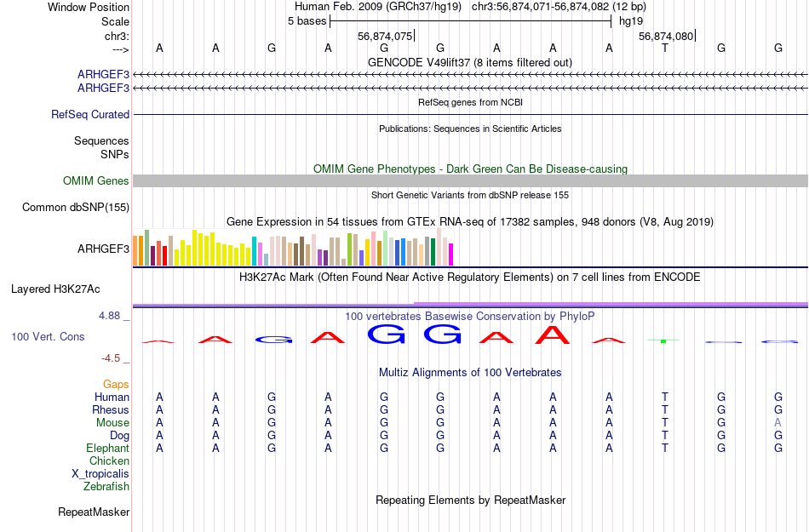Click the '--->' strand direction arrow label
This screenshot has height=532, width=809.
coord(120,49)
